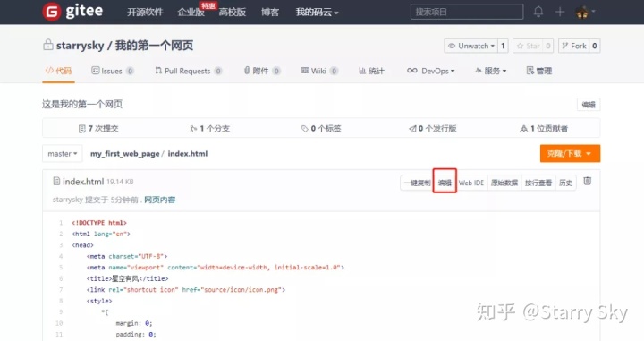
Task: Expand the master branch selector
Action: 63,154
